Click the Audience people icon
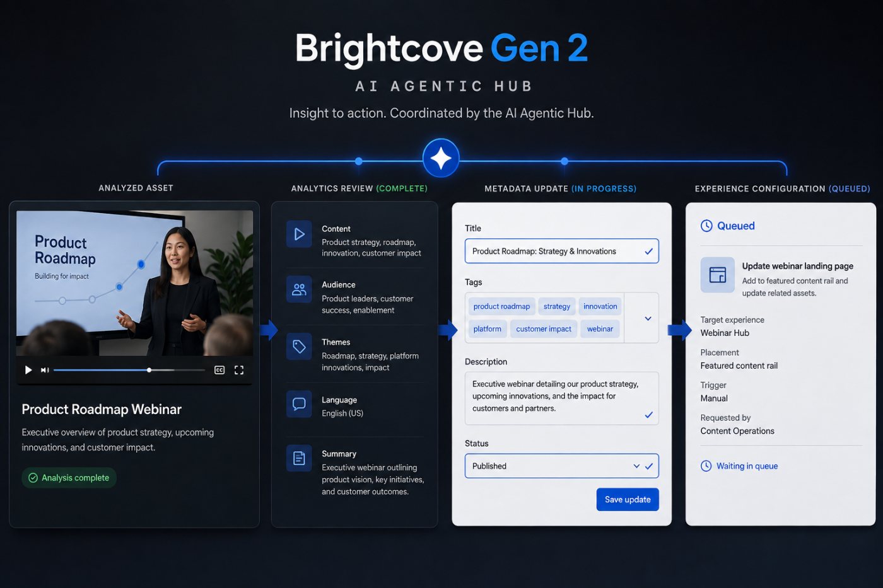This screenshot has height=588, width=883. point(299,290)
